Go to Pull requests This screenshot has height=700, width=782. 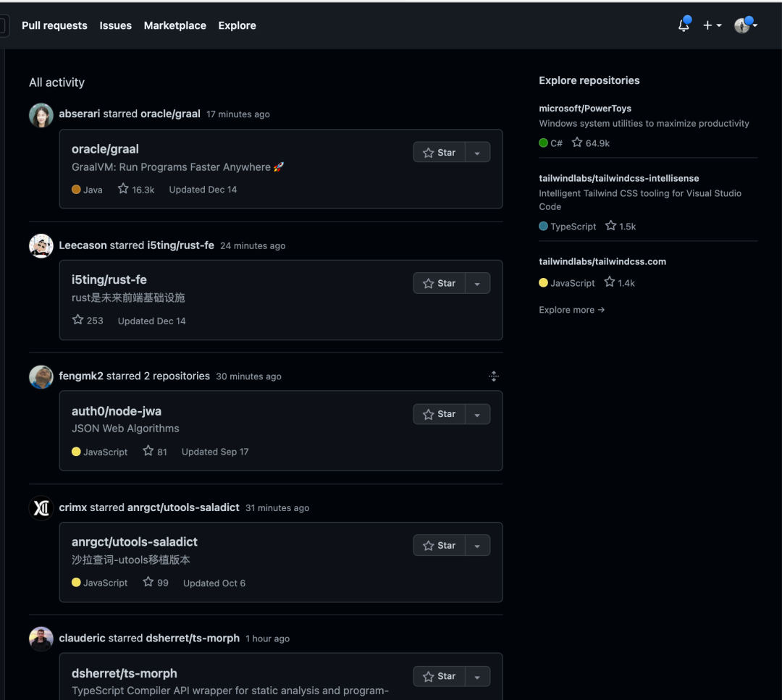54,25
